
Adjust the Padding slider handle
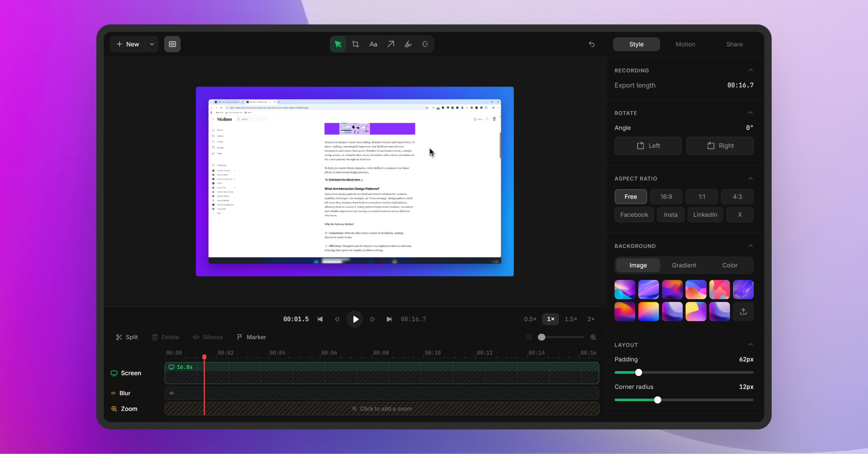pyautogui.click(x=638, y=372)
